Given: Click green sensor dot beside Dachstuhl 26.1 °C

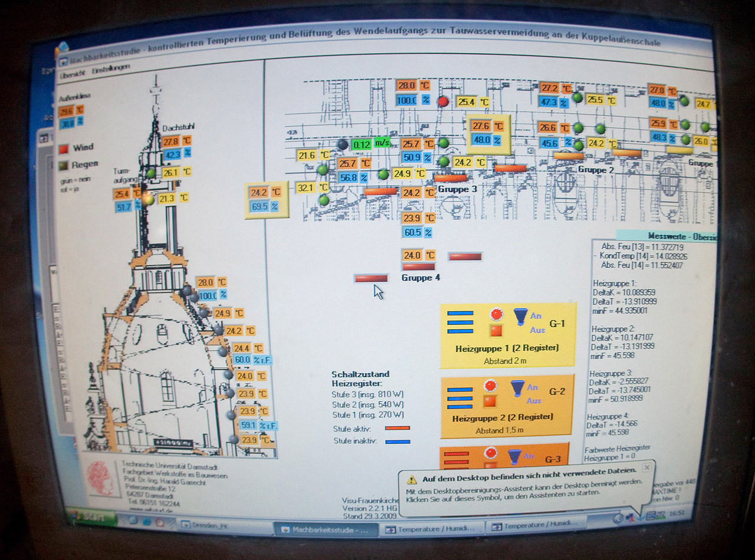Looking at the screenshot, I should 151,173.
